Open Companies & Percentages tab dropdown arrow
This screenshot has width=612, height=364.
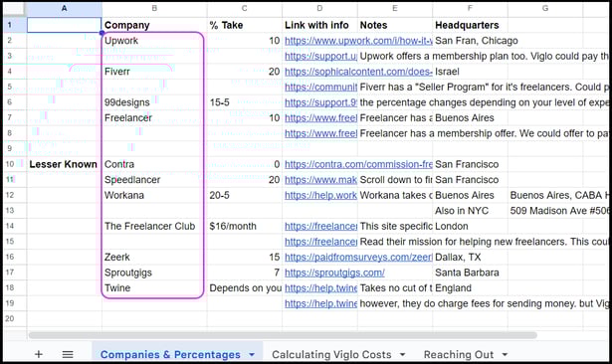coord(252,355)
